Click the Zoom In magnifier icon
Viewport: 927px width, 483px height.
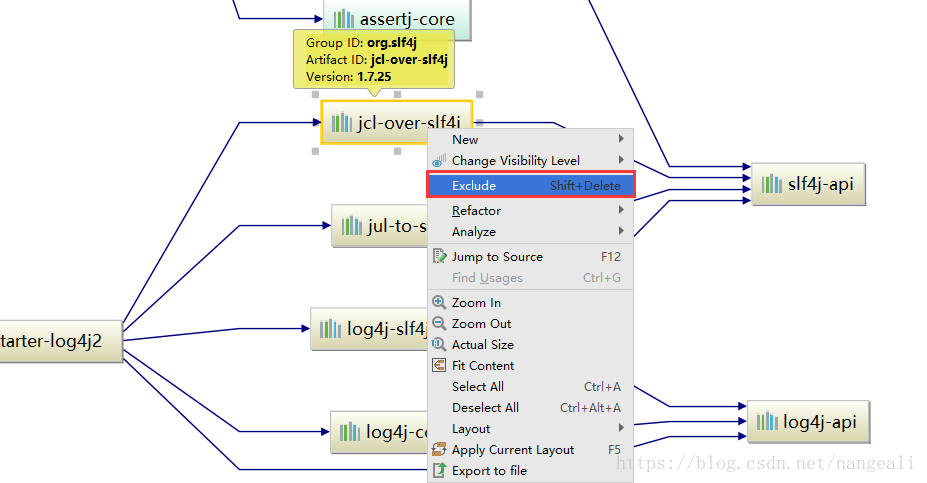439,302
